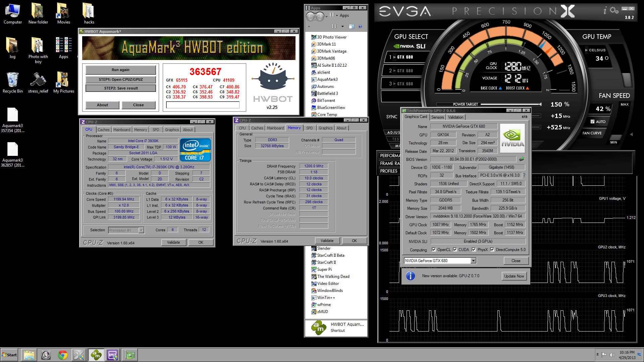
Task: Show hidden tray icons arrow
Action: [x=597, y=355]
